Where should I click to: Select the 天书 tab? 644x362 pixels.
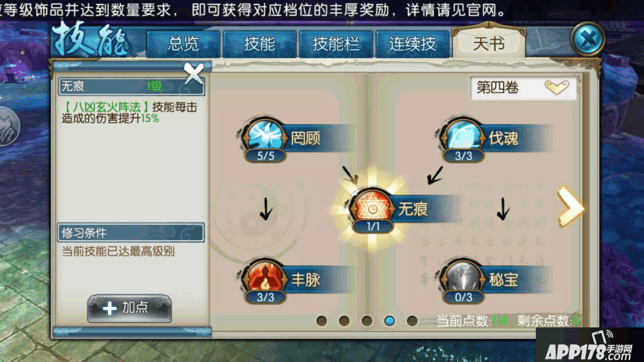tap(489, 43)
